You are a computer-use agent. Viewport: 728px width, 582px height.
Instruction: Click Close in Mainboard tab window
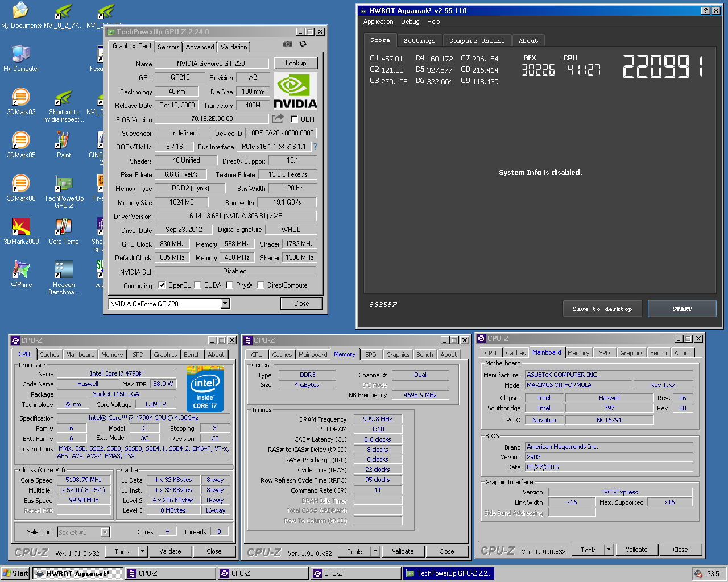pos(680,550)
